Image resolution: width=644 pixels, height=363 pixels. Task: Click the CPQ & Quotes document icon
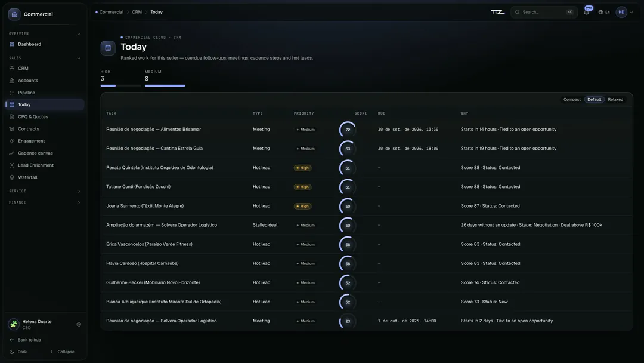(12, 117)
